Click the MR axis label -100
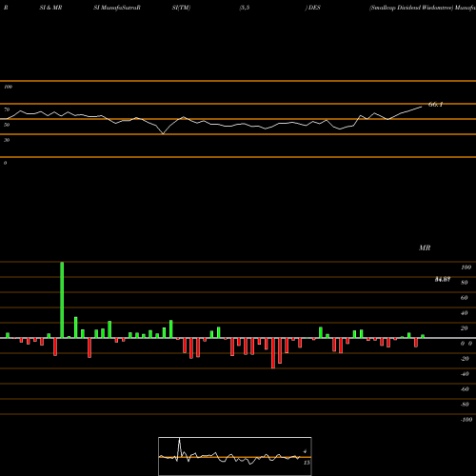The image size is (476, 476). coord(466,420)
